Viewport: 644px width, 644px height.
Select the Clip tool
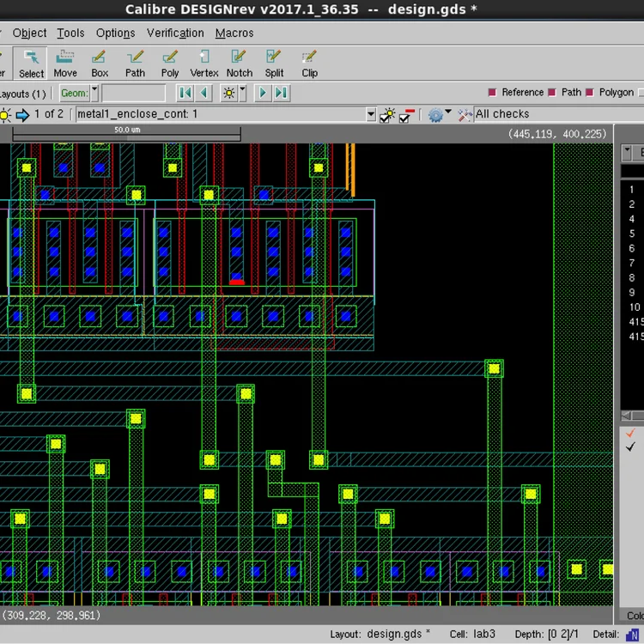[x=309, y=64]
